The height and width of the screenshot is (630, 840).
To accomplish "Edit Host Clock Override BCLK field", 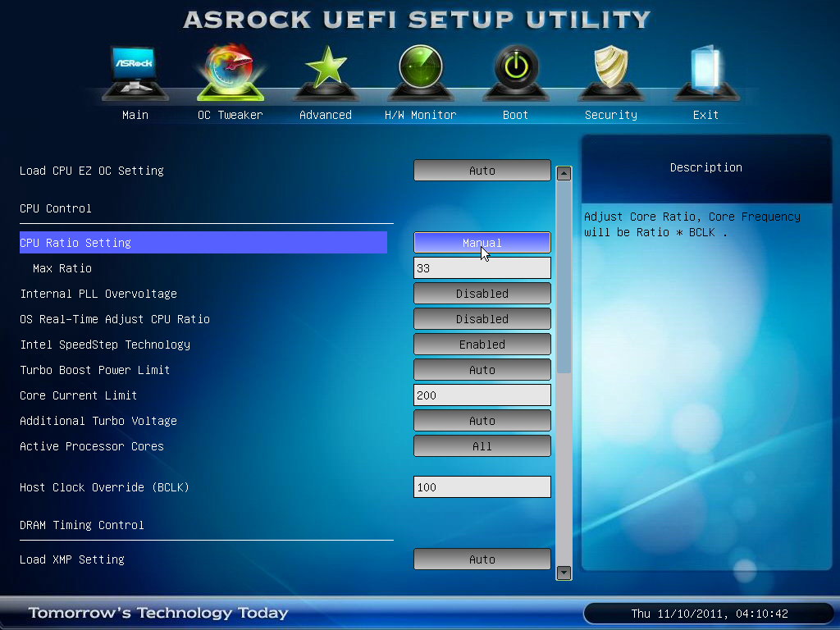I will (482, 487).
